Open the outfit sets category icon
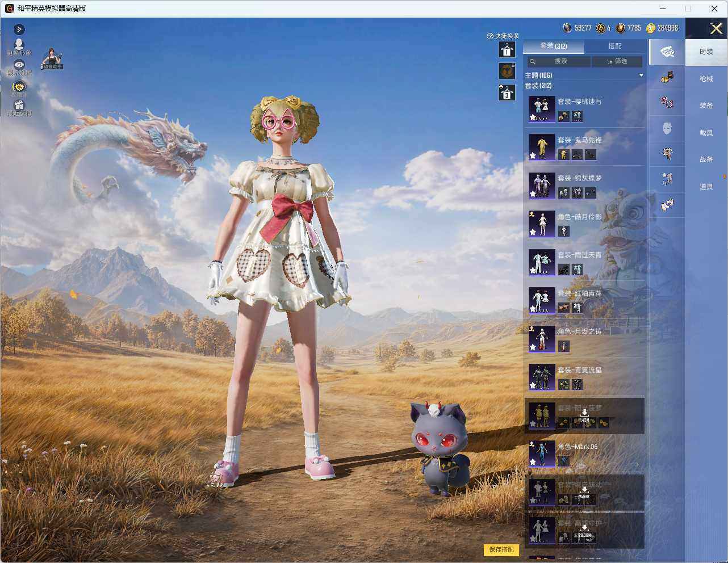 point(667,52)
